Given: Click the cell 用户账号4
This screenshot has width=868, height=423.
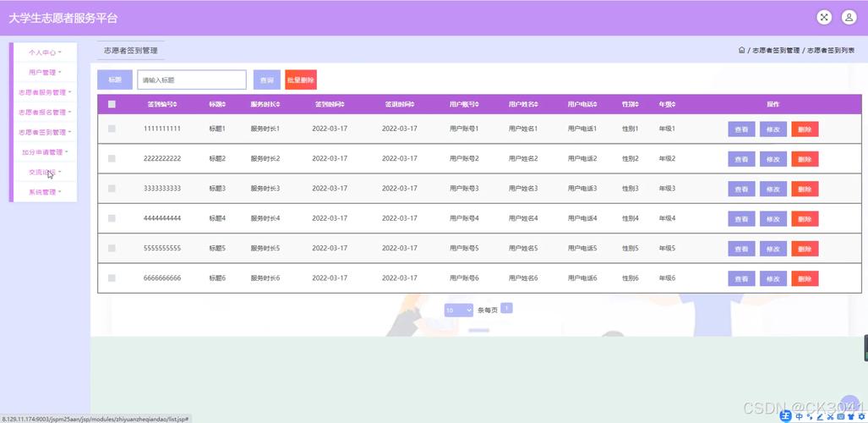Looking at the screenshot, I should (x=464, y=218).
